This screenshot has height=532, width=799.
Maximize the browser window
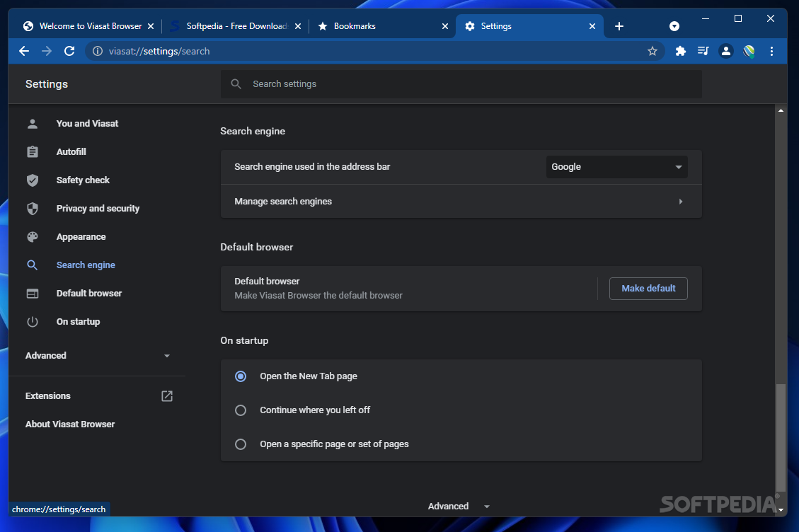[x=738, y=19]
